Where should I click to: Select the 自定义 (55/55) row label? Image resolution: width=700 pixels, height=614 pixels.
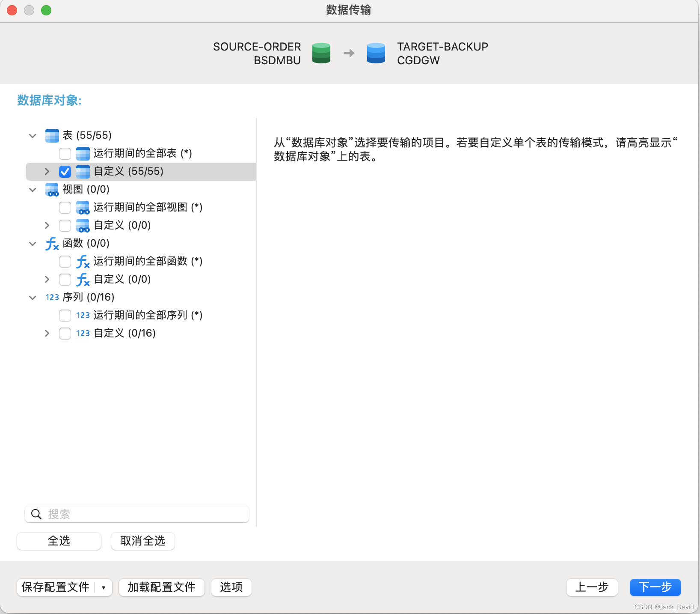click(x=128, y=171)
